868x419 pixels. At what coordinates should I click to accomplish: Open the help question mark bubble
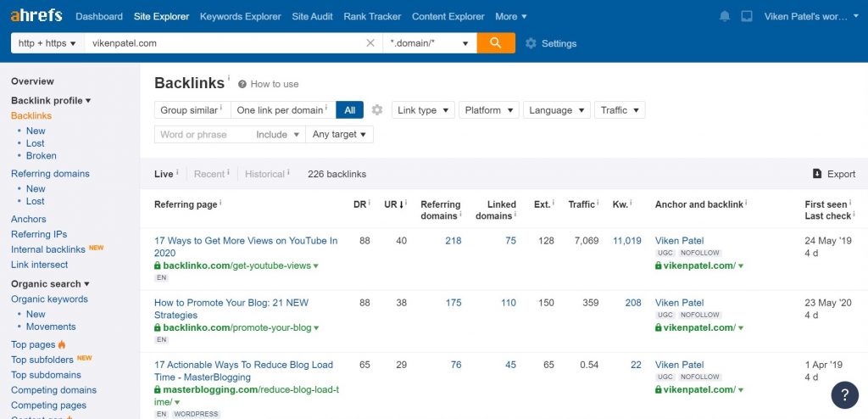(x=844, y=394)
